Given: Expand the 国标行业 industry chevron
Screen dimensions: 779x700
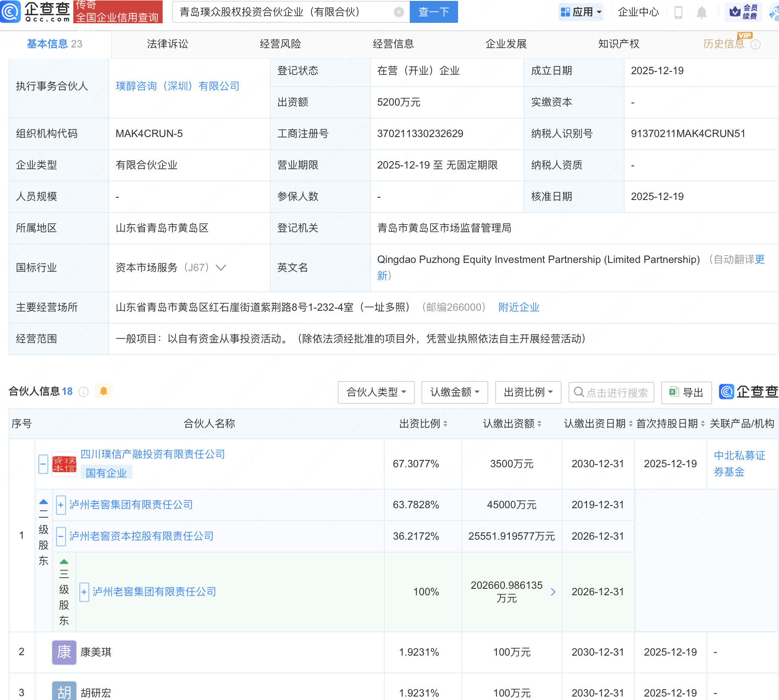Looking at the screenshot, I should 221,268.
